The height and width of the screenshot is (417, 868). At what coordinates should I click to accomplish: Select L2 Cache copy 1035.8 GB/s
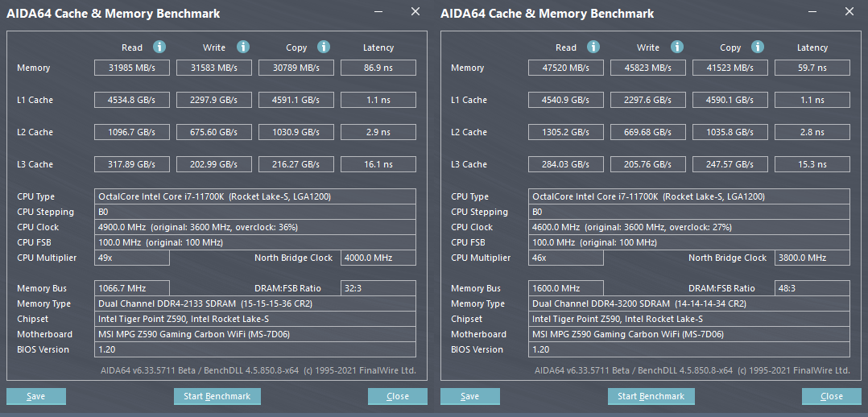730,132
